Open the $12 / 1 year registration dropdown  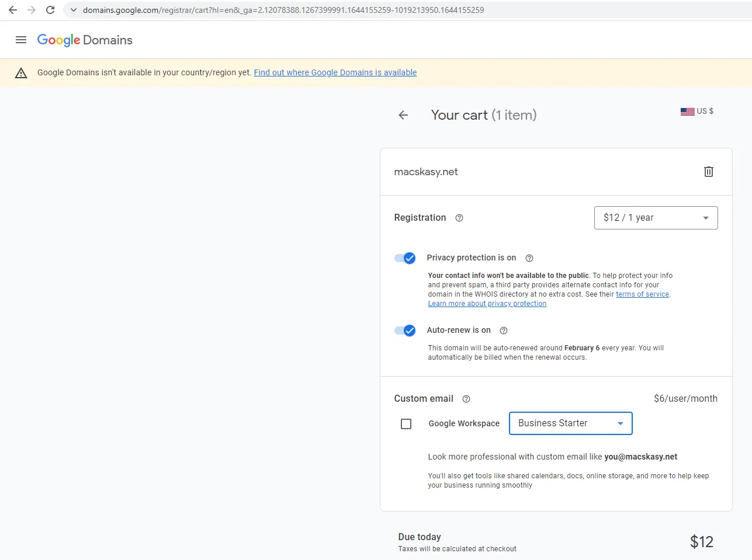[656, 218]
